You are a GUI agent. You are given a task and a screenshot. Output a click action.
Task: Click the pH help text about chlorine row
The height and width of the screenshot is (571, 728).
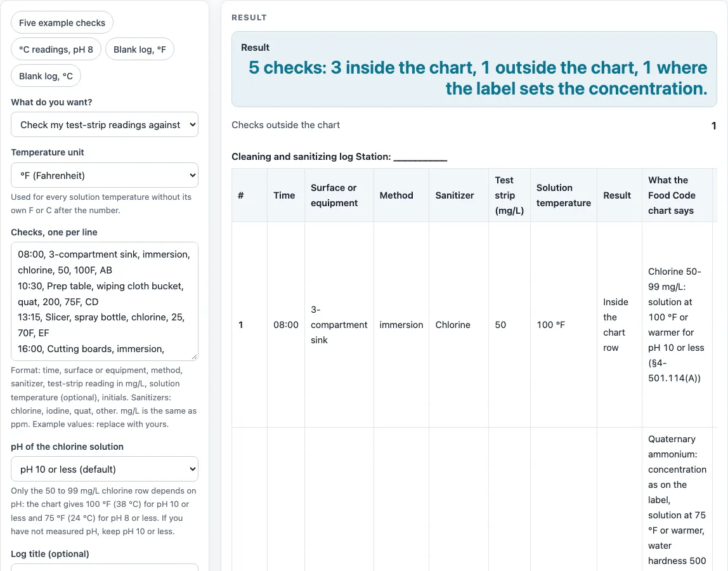tap(104, 511)
